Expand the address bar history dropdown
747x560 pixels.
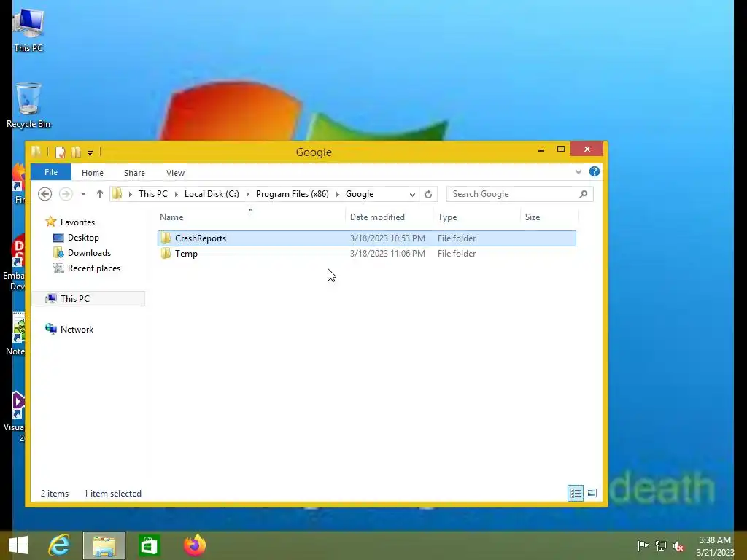tap(412, 194)
